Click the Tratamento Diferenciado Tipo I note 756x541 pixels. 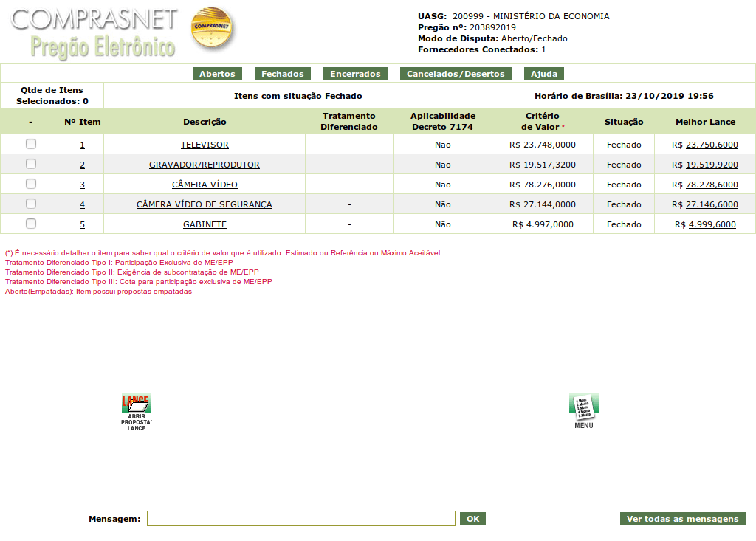119,262
